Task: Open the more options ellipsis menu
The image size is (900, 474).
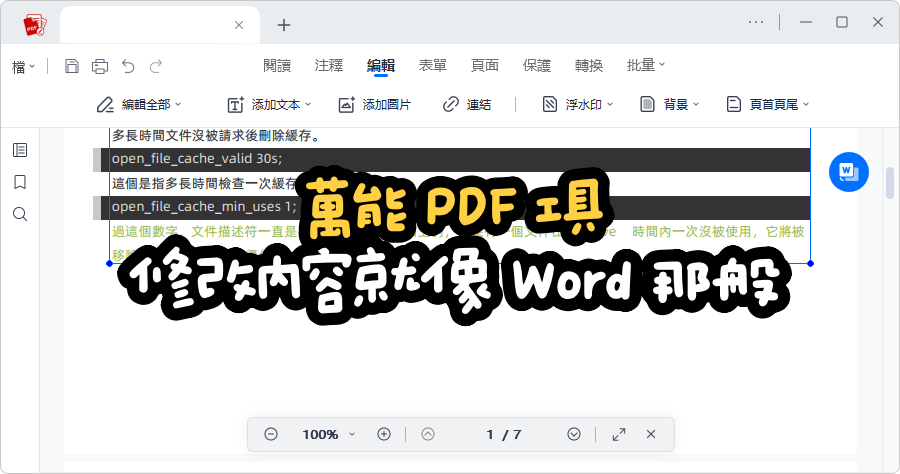Action: point(756,22)
